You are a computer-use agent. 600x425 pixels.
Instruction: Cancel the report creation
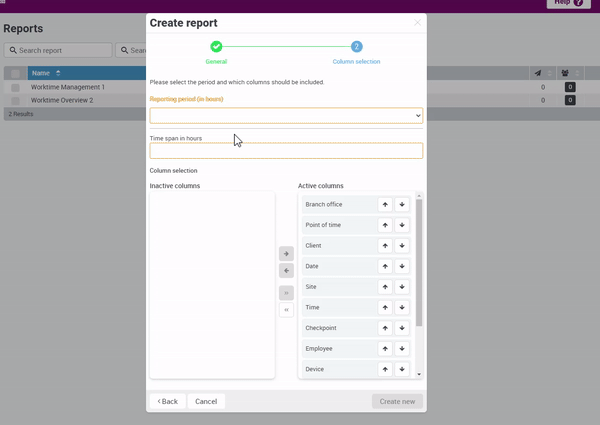coord(206,401)
